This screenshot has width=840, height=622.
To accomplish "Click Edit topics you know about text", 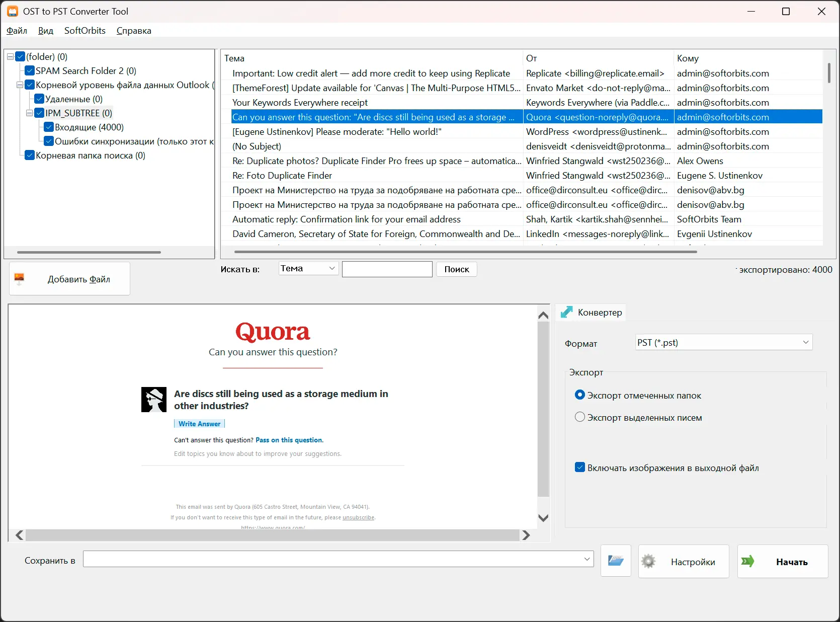I will tap(258, 453).
